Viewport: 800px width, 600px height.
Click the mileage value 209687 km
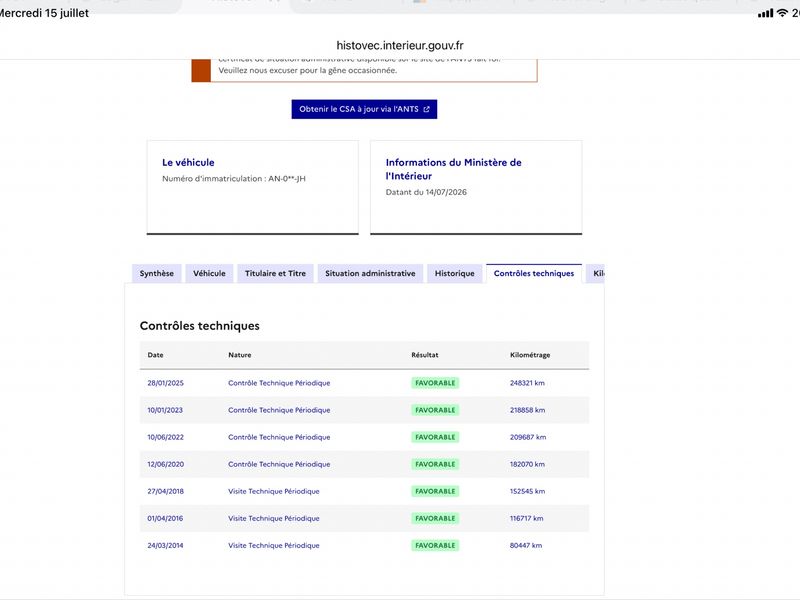tap(528, 437)
